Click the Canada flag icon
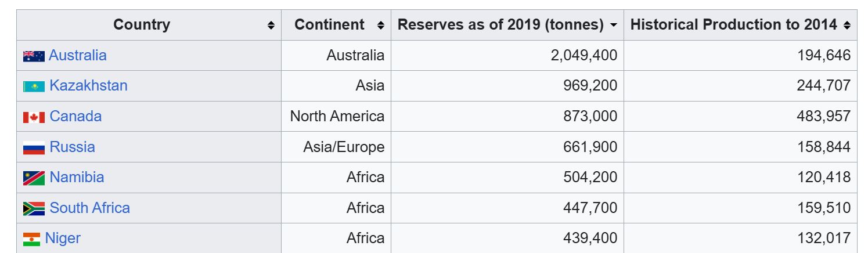 point(34,117)
